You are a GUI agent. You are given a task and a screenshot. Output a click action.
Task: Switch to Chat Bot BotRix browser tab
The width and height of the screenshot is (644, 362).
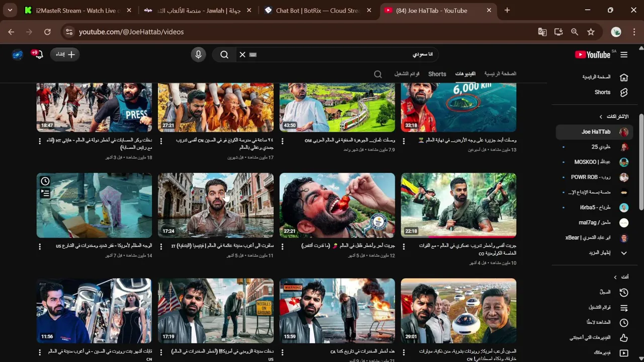click(x=318, y=10)
